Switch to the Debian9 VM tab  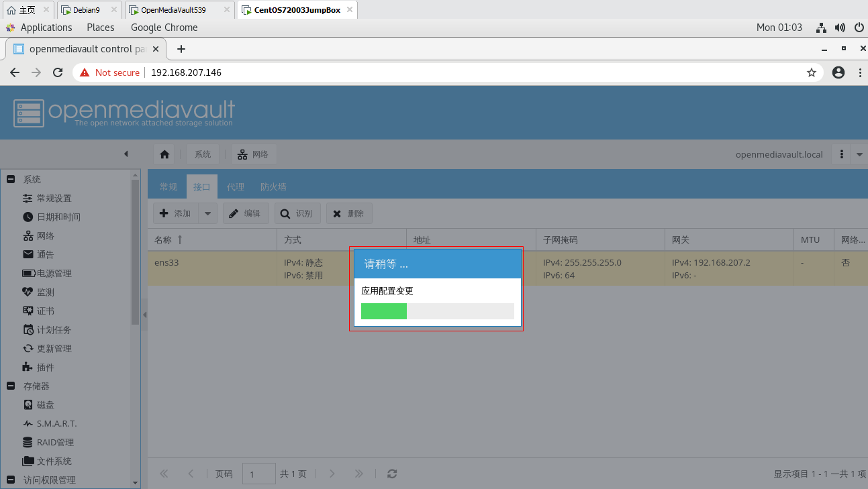(x=89, y=10)
